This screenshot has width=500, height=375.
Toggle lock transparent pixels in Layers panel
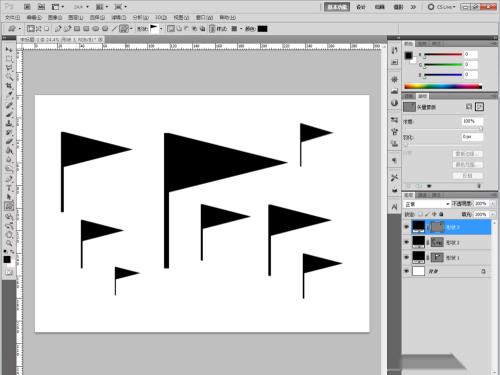click(420, 214)
